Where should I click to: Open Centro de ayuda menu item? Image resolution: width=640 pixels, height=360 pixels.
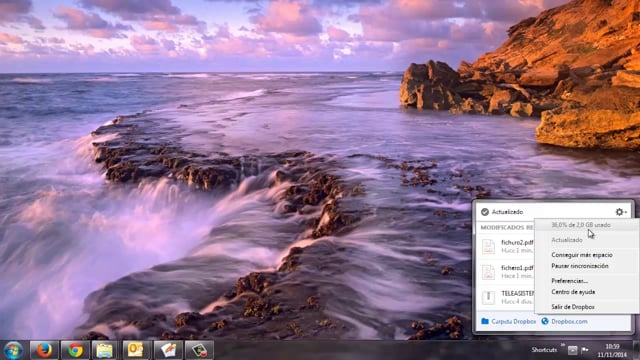pos(573,292)
